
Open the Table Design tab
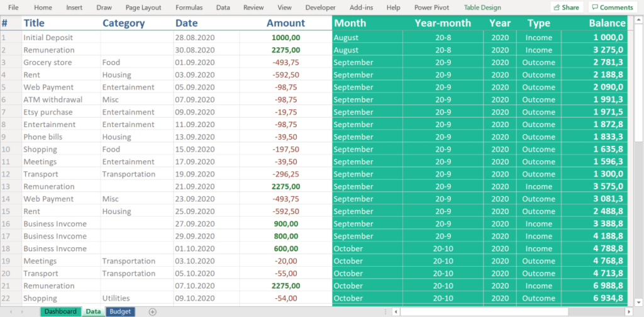point(482,8)
